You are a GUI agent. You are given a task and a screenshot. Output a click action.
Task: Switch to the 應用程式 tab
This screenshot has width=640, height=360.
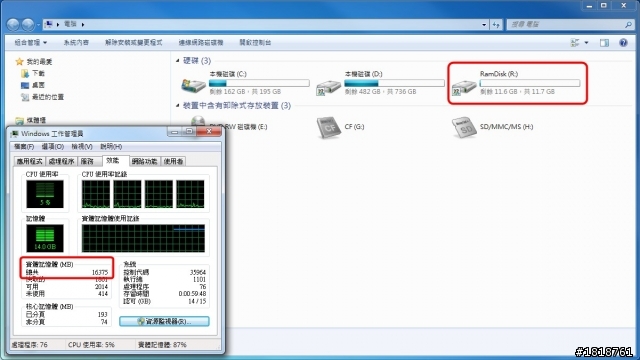tap(29, 161)
